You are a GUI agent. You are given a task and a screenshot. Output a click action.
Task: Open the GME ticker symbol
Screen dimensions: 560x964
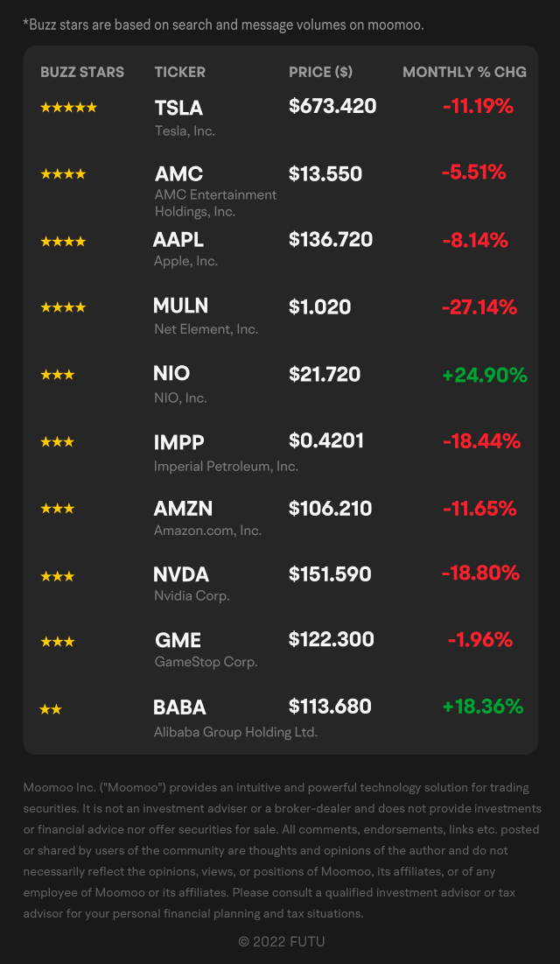pos(178,641)
